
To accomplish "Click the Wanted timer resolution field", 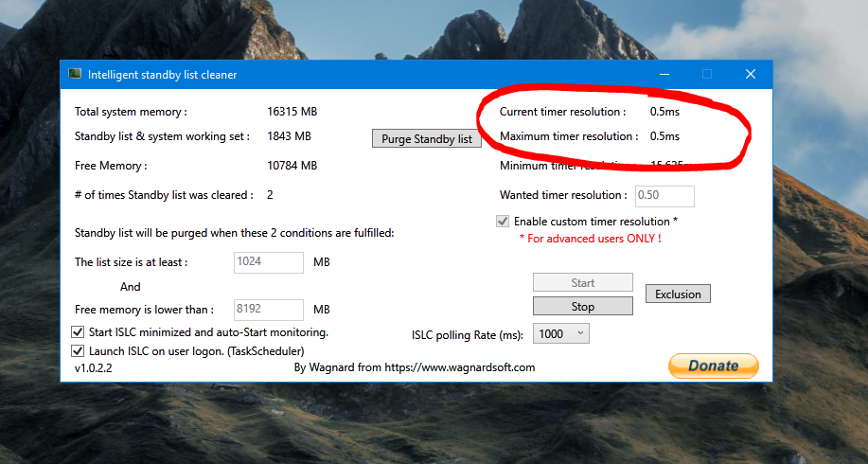I will (664, 196).
